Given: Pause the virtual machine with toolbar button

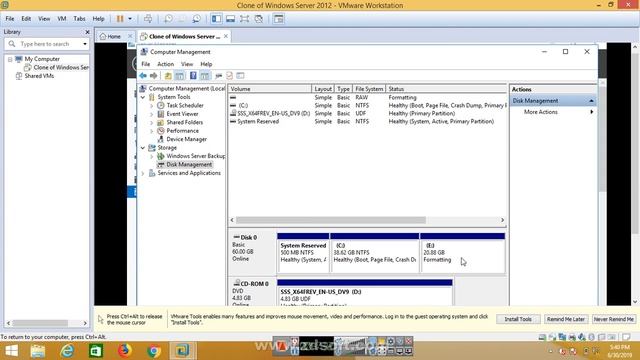Looking at the screenshot, I should 120,19.
